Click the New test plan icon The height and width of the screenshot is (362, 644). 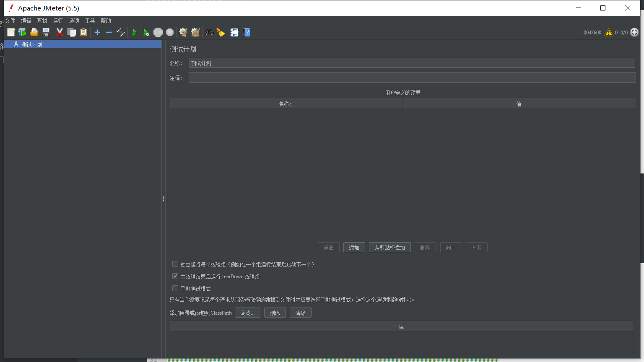pyautogui.click(x=11, y=32)
